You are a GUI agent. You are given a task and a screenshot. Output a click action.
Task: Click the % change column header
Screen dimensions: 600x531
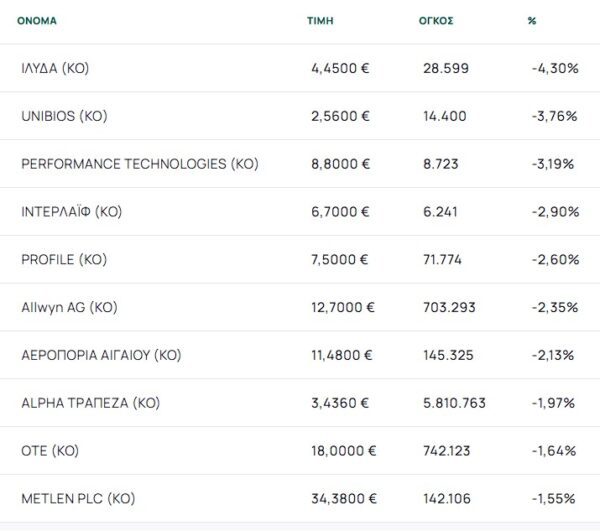tap(532, 20)
